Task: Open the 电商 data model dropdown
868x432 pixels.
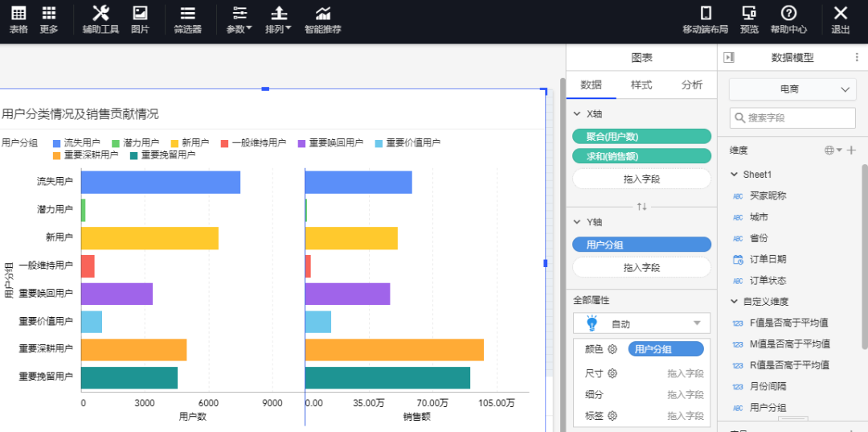Action: [x=792, y=89]
